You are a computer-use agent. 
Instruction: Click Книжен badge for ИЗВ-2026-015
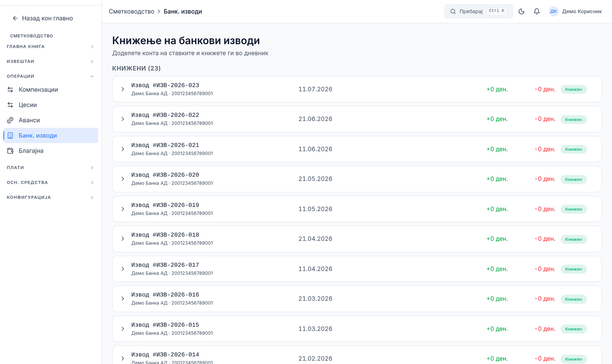click(x=573, y=329)
